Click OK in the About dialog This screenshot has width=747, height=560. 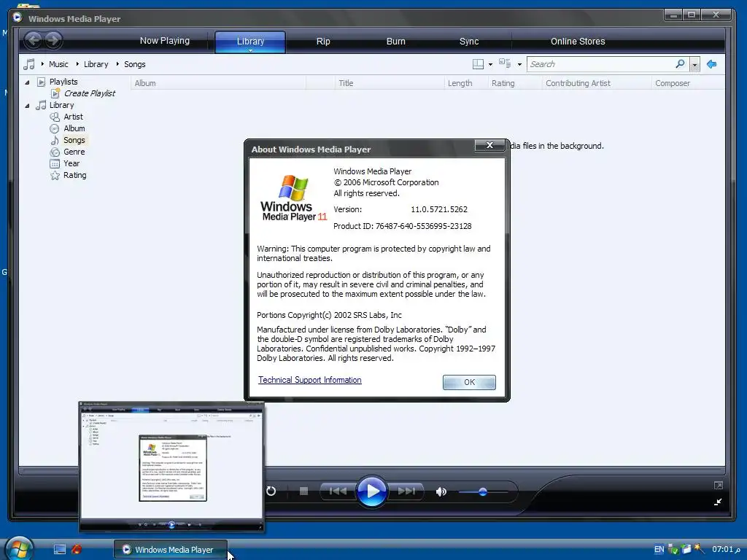pyautogui.click(x=469, y=382)
